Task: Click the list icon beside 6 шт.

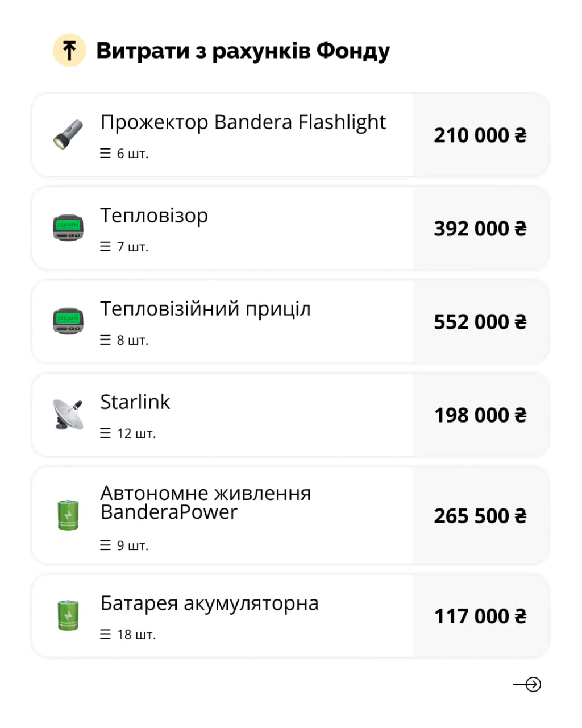Action: coord(106,154)
